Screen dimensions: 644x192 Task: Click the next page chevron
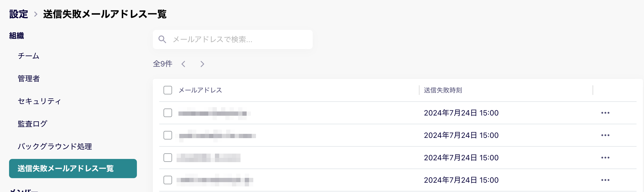click(202, 64)
